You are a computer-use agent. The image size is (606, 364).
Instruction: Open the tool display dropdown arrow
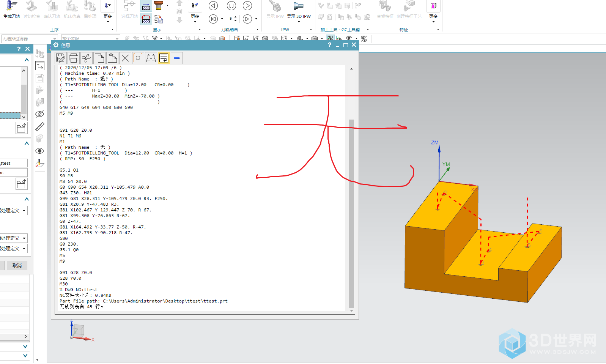(167, 6)
